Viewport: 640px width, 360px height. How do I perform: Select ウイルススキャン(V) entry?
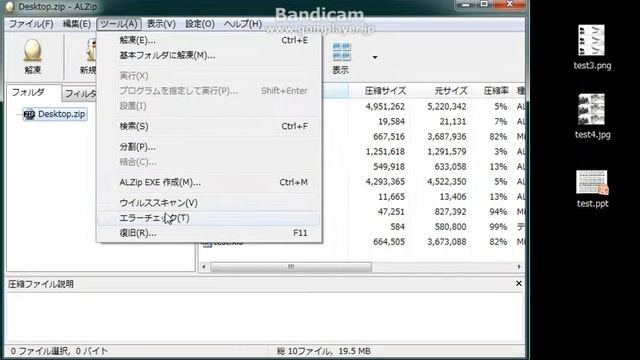point(209,203)
